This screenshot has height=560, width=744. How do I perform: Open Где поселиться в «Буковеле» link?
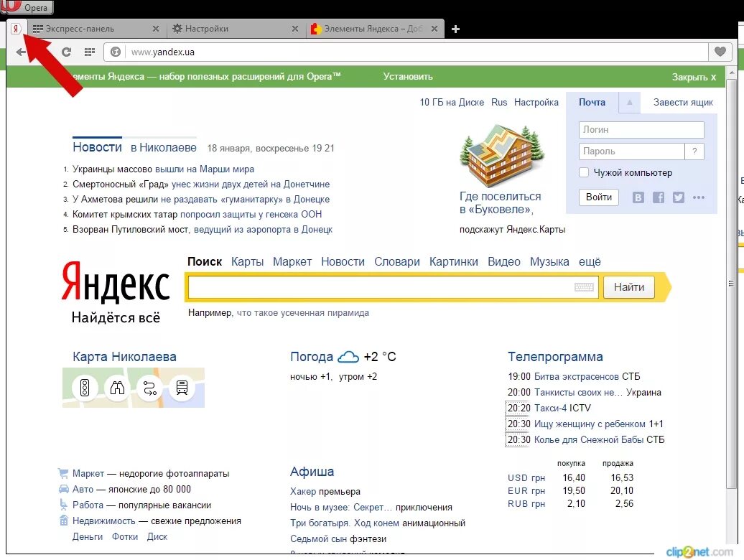(x=500, y=203)
